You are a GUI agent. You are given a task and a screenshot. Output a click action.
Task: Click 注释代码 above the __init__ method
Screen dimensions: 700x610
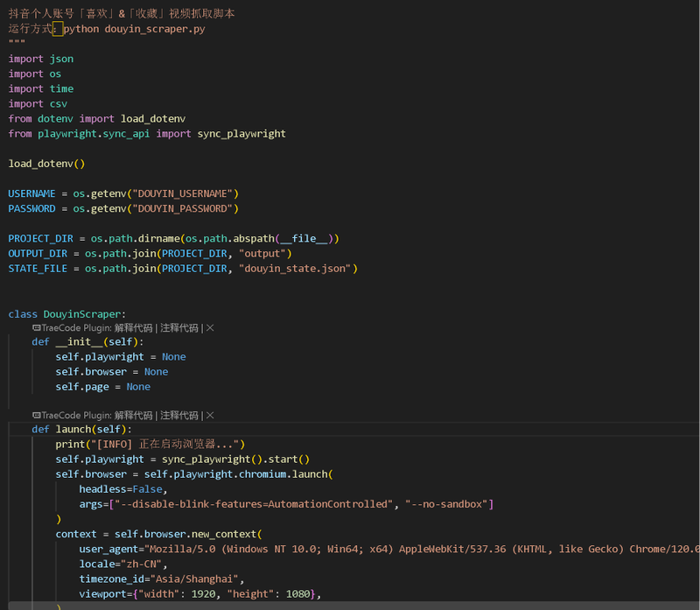(179, 328)
